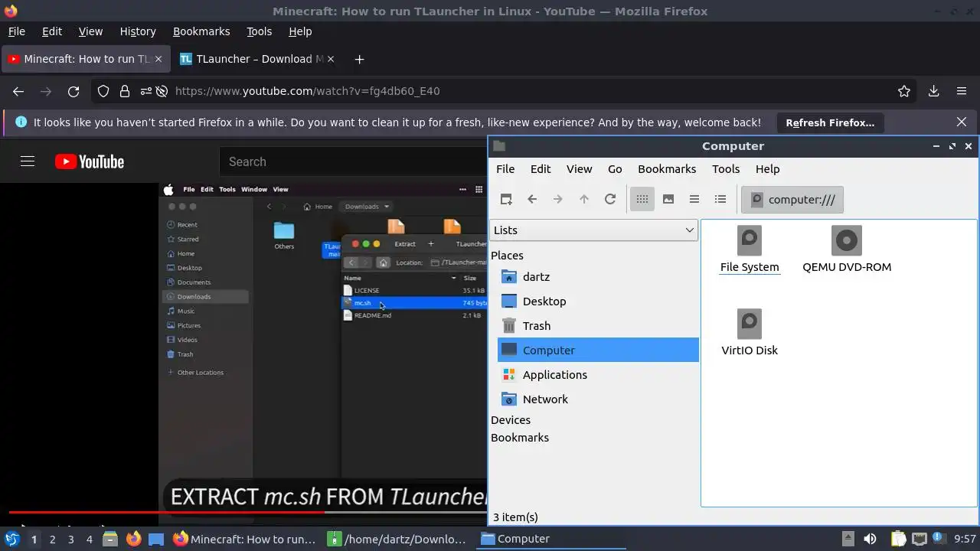980x551 pixels.
Task: Click the computer:/// path button
Action: (x=792, y=200)
